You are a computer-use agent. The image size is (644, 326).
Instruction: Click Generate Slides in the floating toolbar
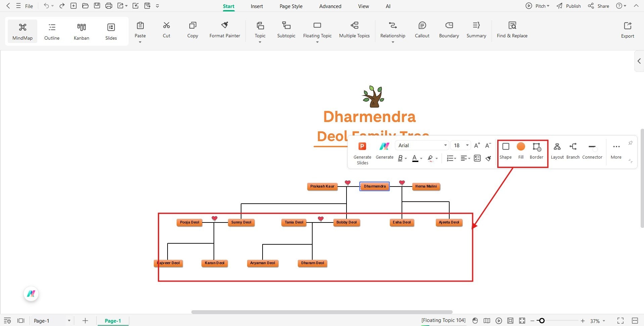pos(362,151)
